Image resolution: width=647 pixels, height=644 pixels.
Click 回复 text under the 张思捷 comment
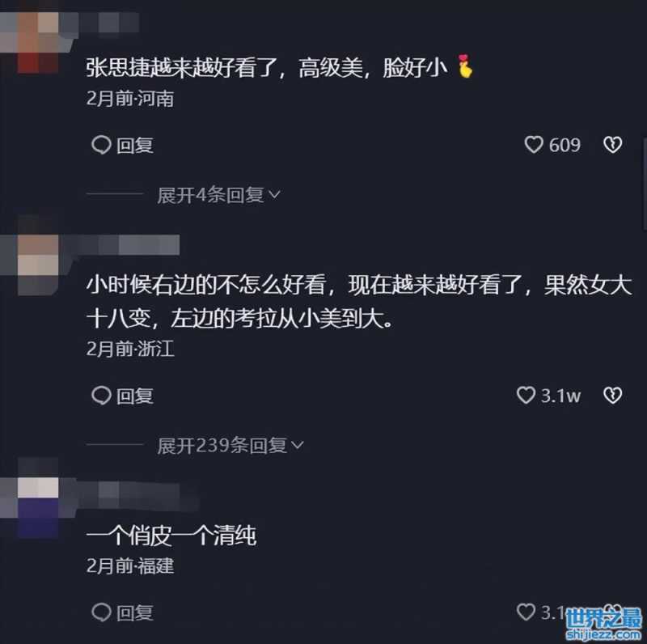click(x=135, y=146)
